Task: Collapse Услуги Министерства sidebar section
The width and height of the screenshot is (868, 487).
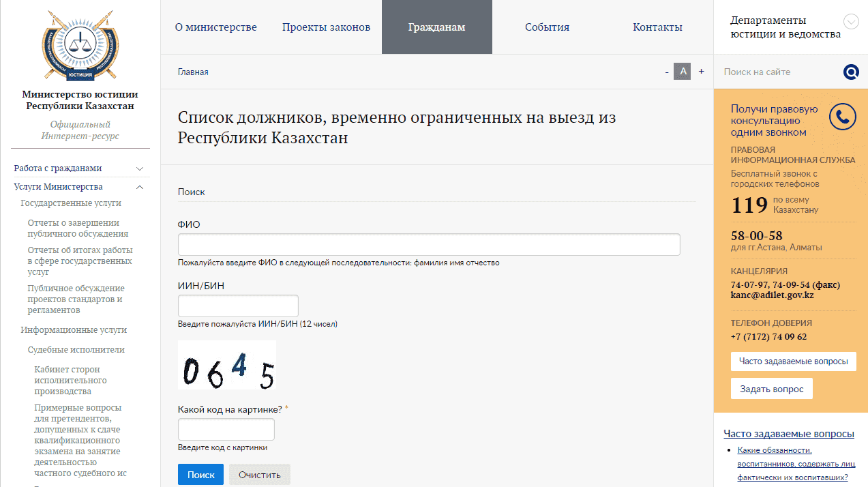Action: pos(140,187)
